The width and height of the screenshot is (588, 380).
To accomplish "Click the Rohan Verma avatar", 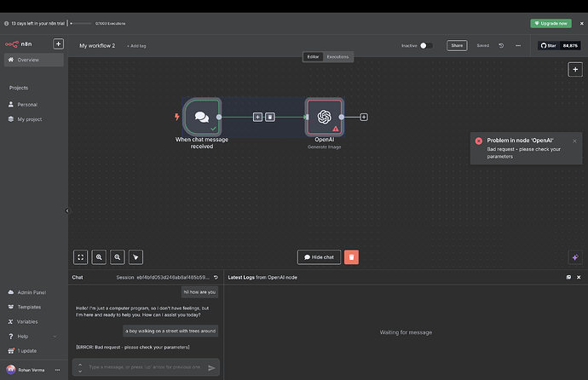I will tap(11, 370).
